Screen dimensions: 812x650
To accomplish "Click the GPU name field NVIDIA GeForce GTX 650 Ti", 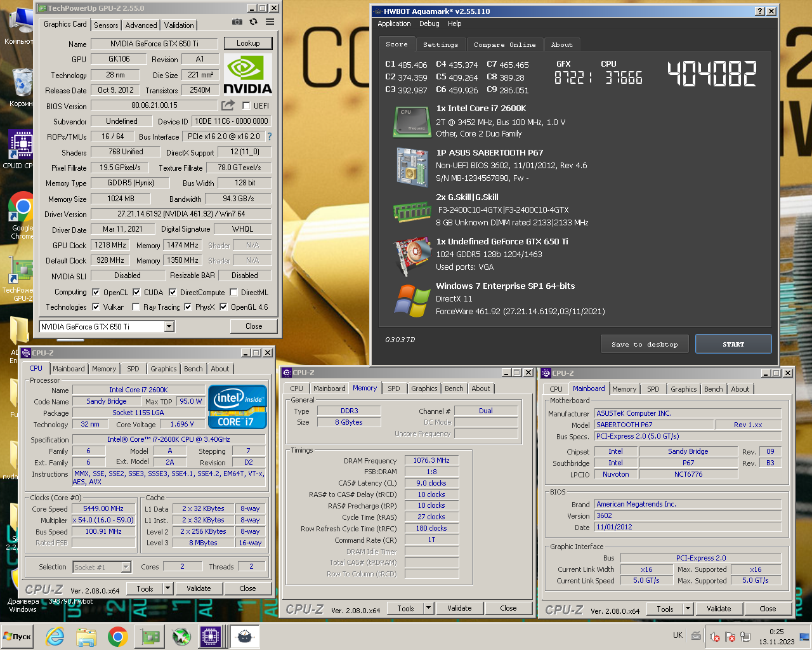I will pos(154,44).
